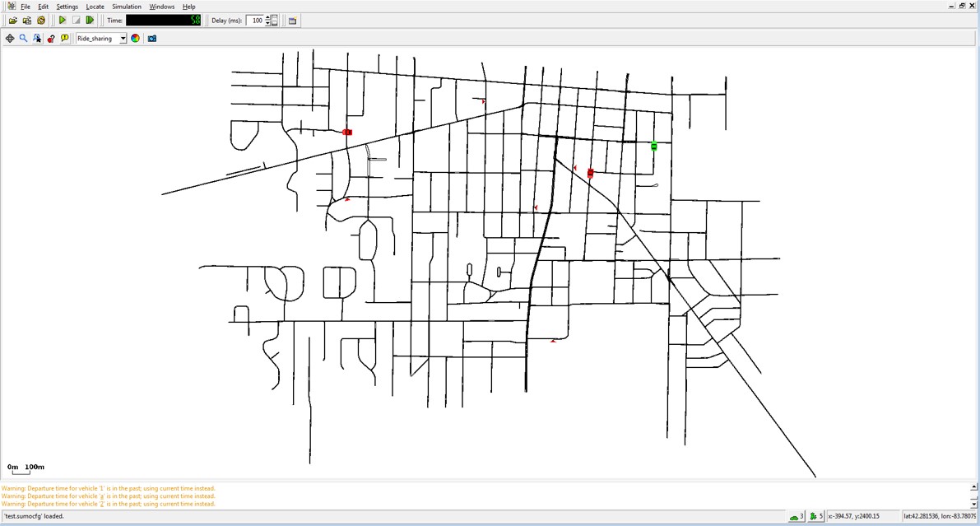Open the Help menu
This screenshot has height=526, width=980.
pos(188,7)
